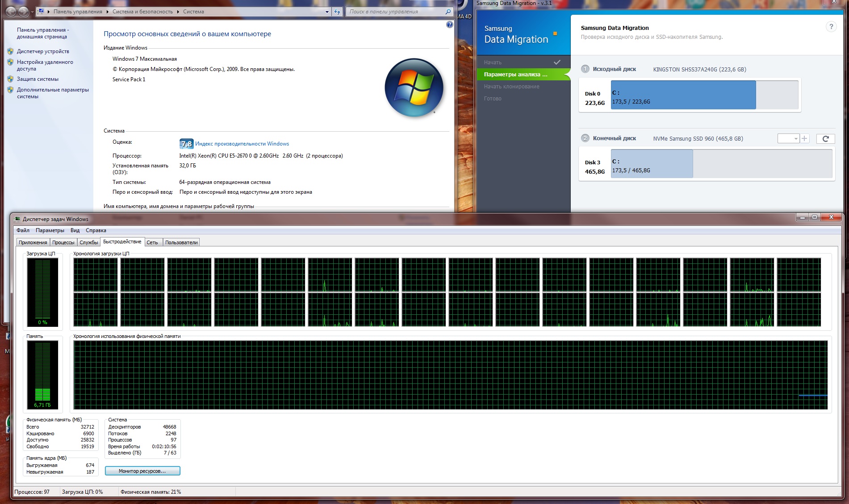The width and height of the screenshot is (849, 504).
Task: Switch to the Процессы tab
Action: [63, 242]
